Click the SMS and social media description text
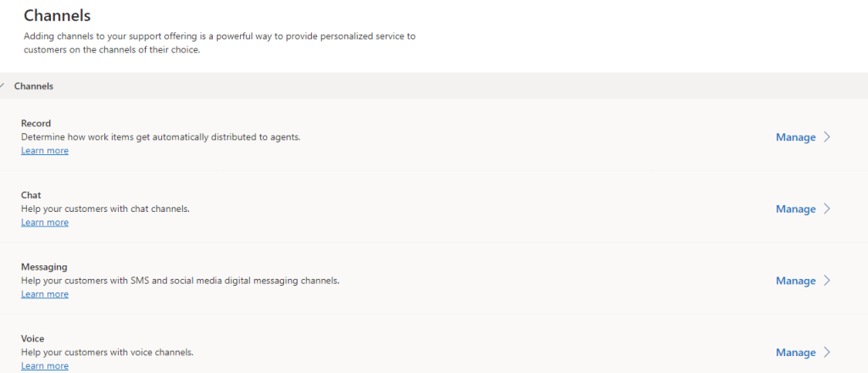Viewport: 868px width, 373px height. (x=180, y=281)
